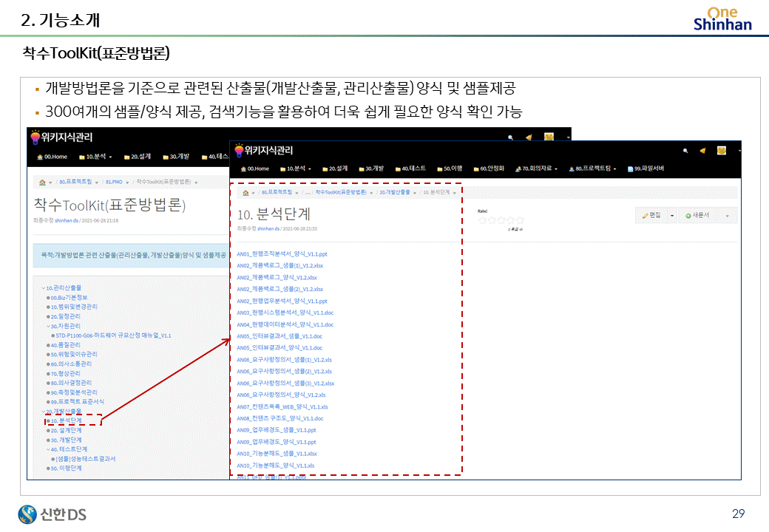Rate the page with the fifth star
Image resolution: width=769 pixels, height=532 pixels.
click(520, 220)
